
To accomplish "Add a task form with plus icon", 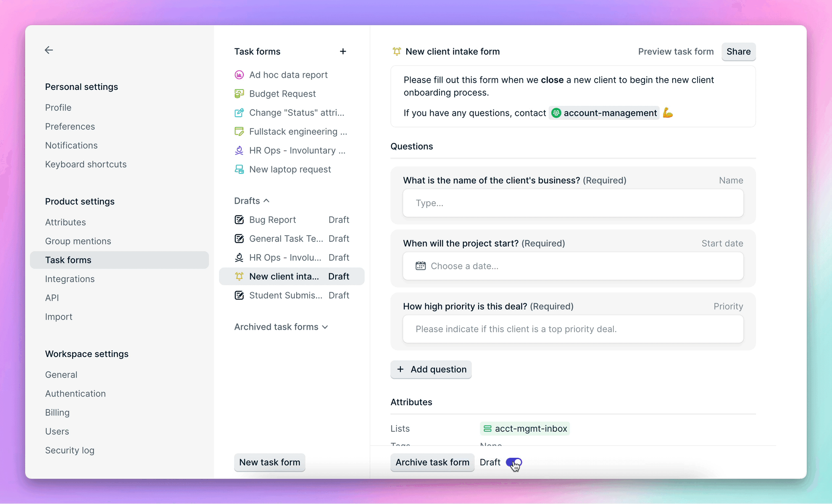I will click(343, 51).
